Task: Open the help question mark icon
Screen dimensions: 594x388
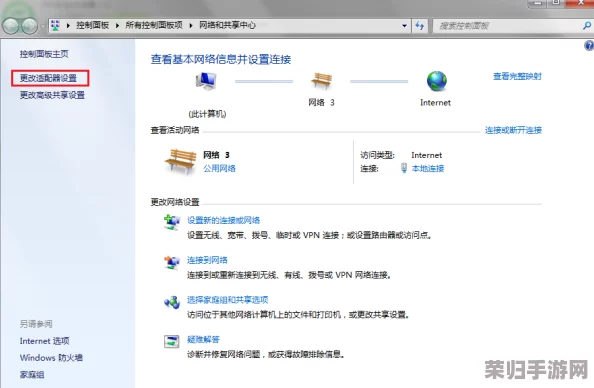Action: pos(589,46)
